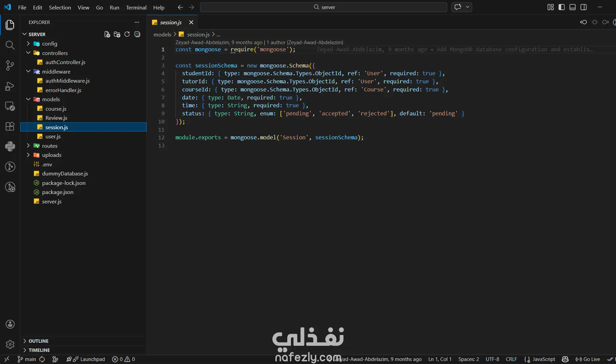This screenshot has width=616, height=364.
Task: Click the New File icon in explorer
Action: tap(107, 34)
